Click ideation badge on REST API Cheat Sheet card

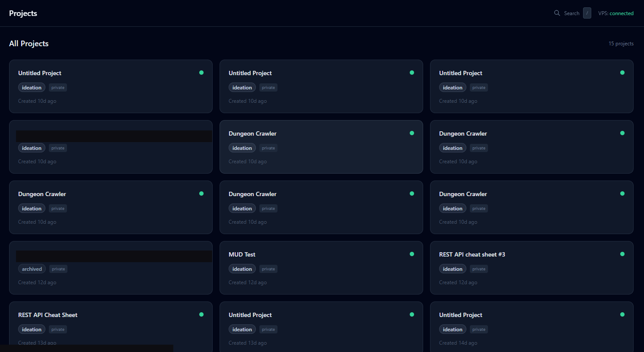[32, 330]
